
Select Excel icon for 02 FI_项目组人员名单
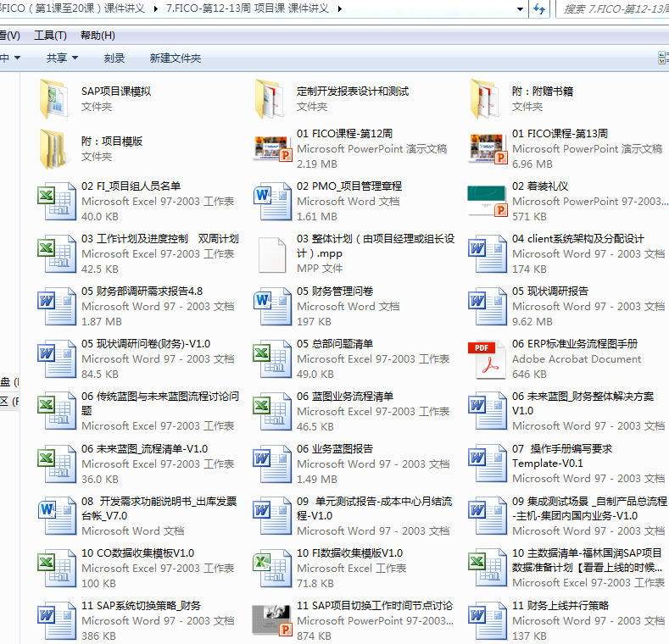pos(57,202)
